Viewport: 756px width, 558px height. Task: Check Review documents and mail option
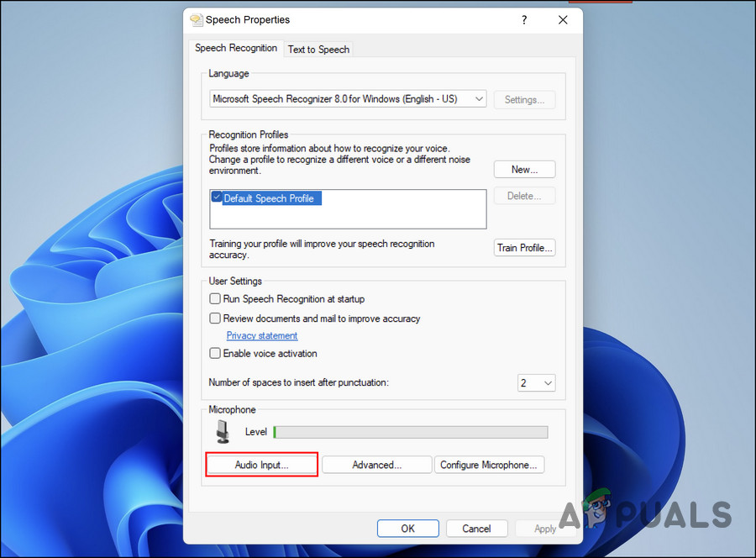(215, 318)
